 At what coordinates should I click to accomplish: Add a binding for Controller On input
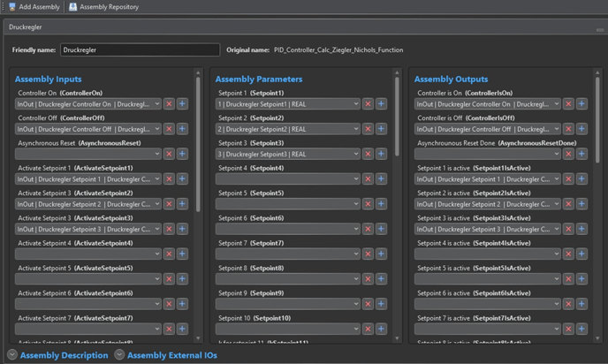tap(182, 104)
